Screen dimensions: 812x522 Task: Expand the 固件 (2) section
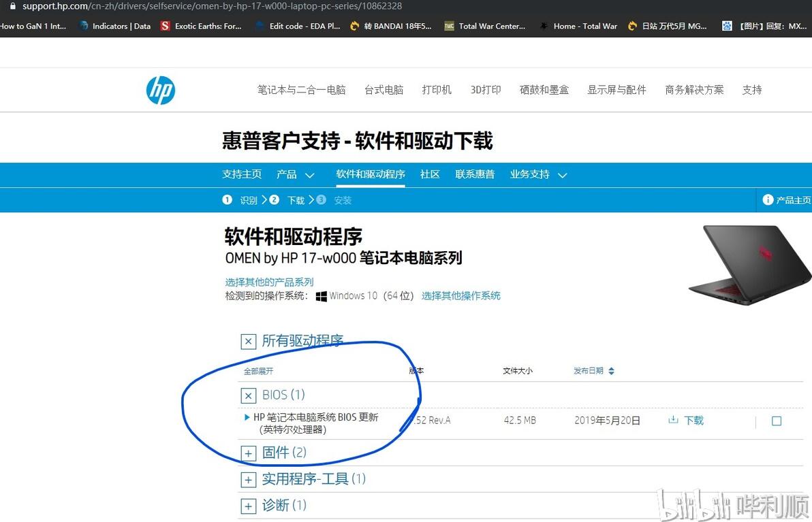(249, 453)
